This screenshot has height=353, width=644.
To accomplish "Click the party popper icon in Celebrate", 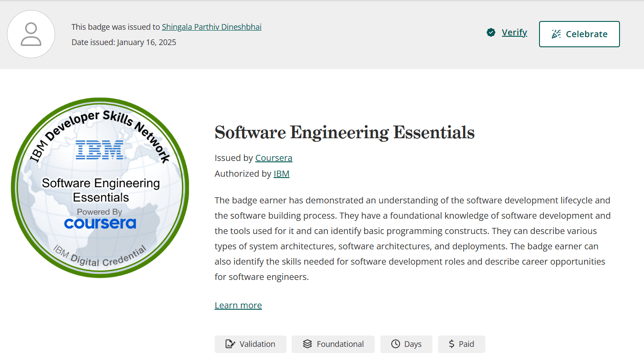I will click(556, 34).
